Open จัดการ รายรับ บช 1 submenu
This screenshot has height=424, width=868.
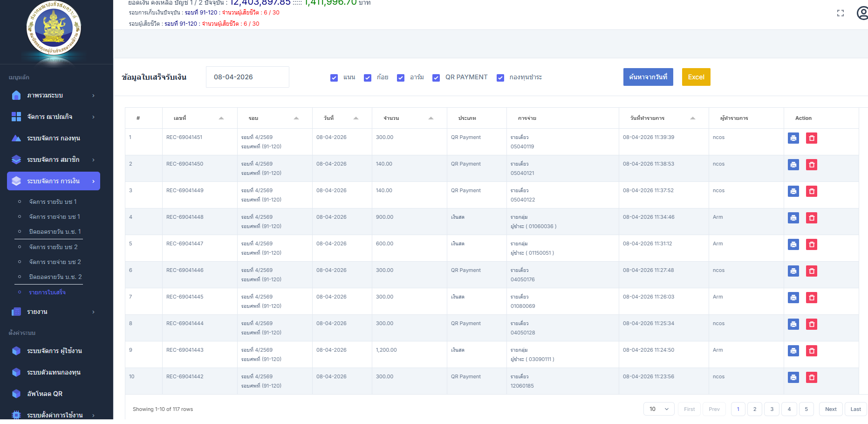53,202
